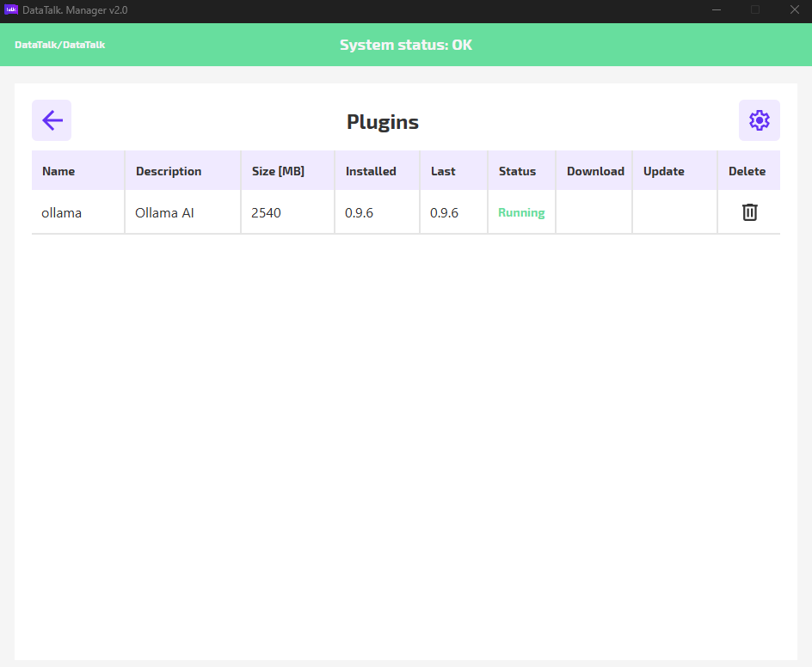The width and height of the screenshot is (812, 667).
Task: Delete the ollama plugin with trash icon
Action: [x=749, y=212]
